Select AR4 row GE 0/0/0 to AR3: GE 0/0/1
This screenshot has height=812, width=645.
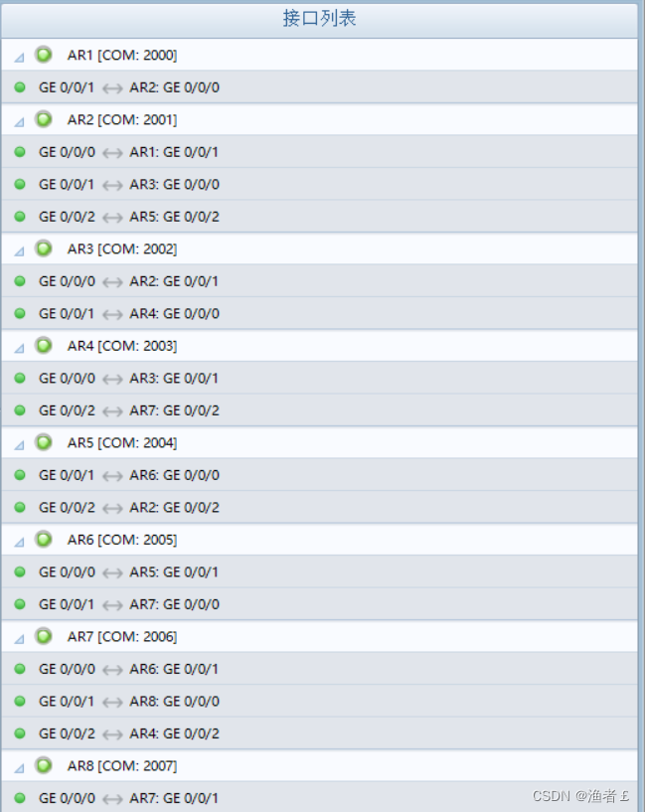coord(319,378)
